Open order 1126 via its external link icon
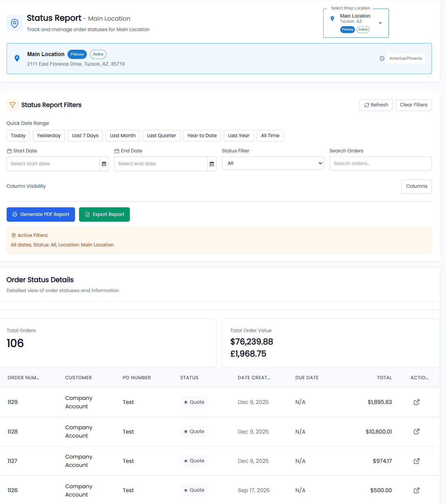446x504 pixels. tap(416, 490)
